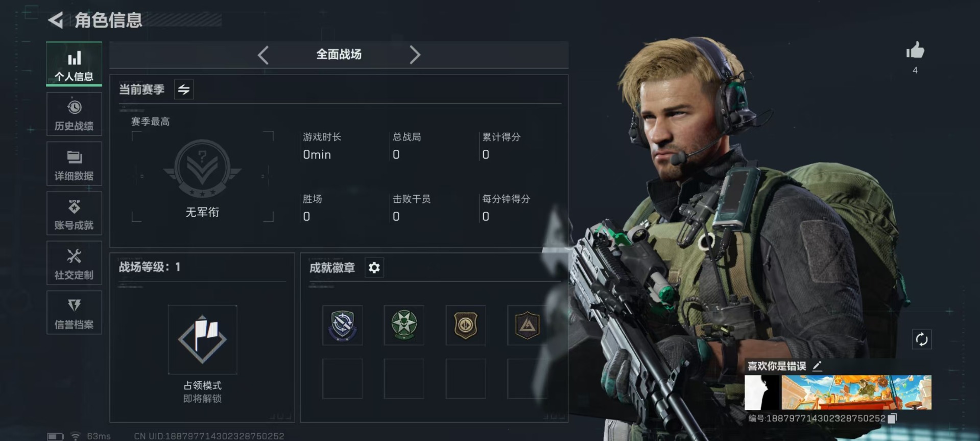980x441 pixels.
Task: Select the 账号成就 sidebar tab
Action: (74, 214)
